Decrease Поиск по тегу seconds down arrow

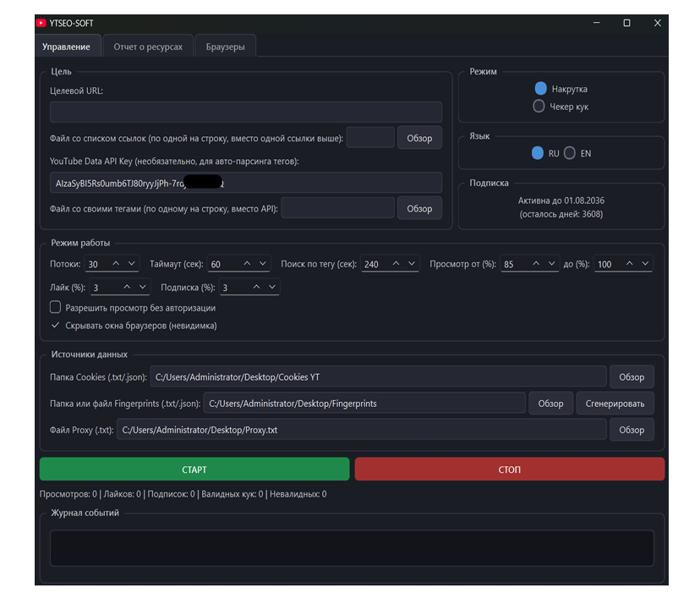(x=412, y=264)
